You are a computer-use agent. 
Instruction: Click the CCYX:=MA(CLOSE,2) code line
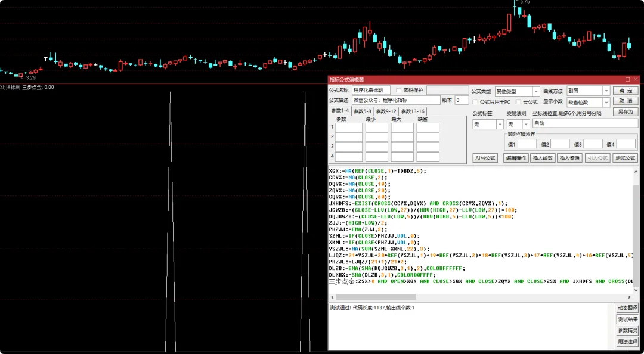[358, 178]
